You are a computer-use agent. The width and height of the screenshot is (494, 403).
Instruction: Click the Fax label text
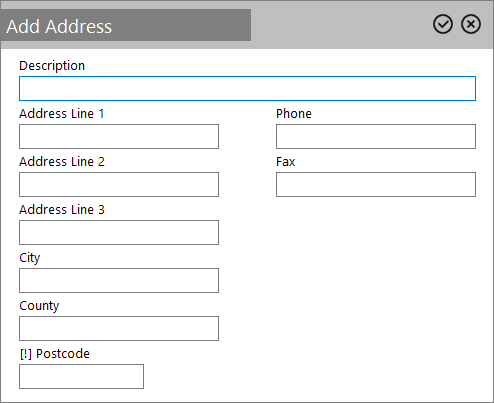tap(286, 162)
